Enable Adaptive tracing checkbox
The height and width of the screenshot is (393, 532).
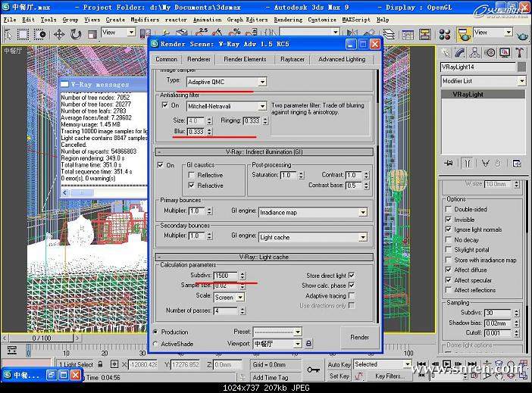tap(352, 295)
